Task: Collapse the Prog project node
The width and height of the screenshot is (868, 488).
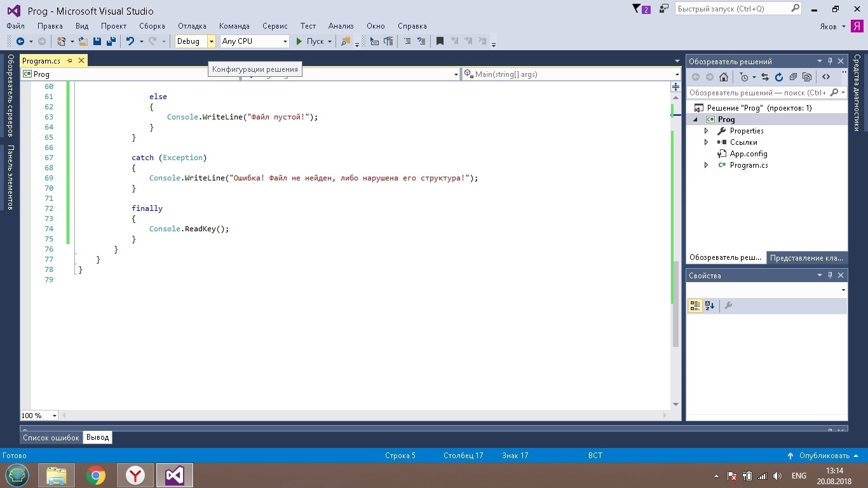Action: coord(695,119)
